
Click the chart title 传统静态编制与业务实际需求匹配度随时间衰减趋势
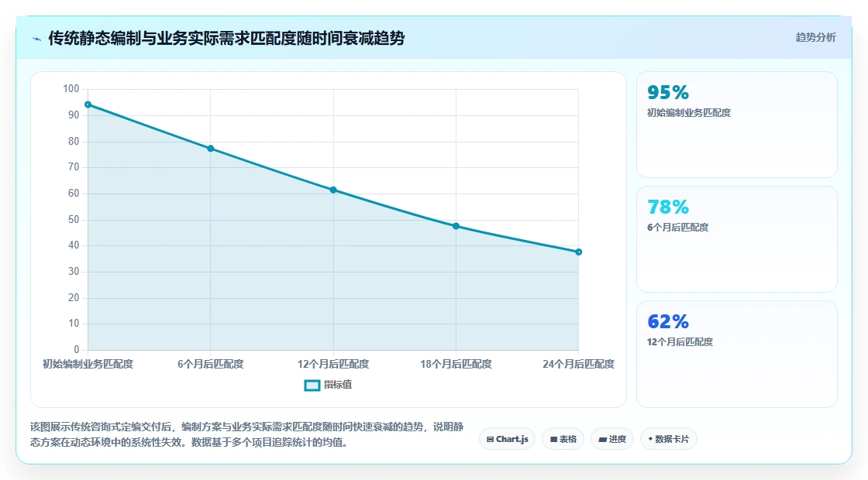[226, 38]
